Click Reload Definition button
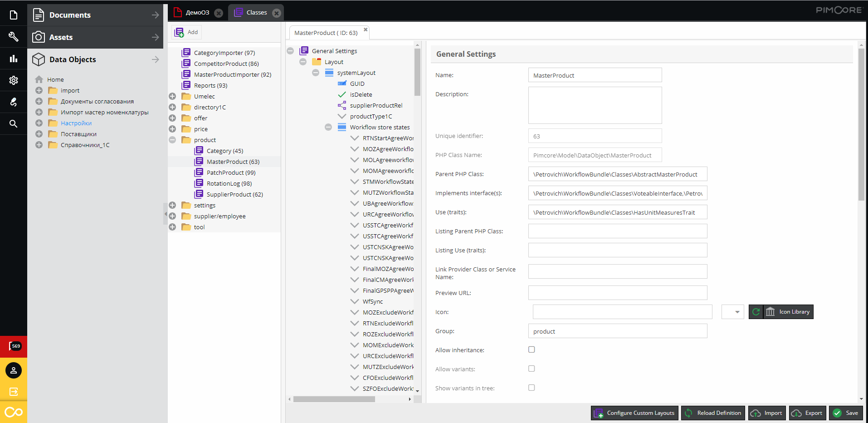 coord(713,413)
